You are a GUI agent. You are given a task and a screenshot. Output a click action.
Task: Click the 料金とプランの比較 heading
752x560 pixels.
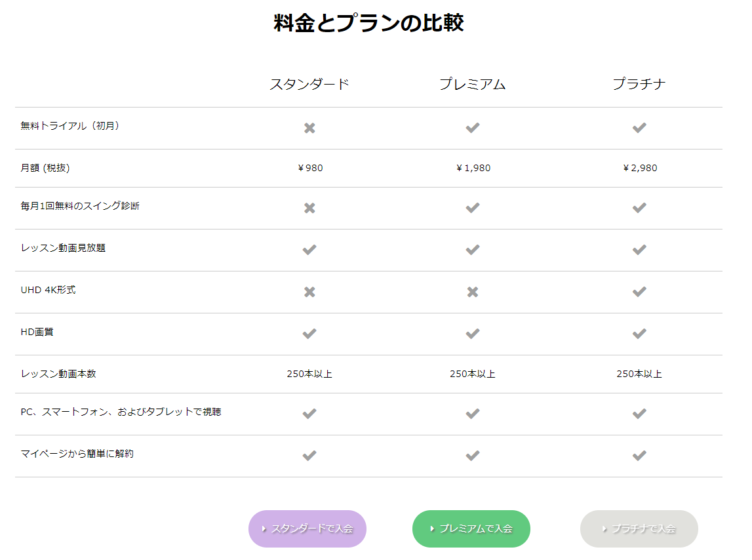click(x=369, y=23)
